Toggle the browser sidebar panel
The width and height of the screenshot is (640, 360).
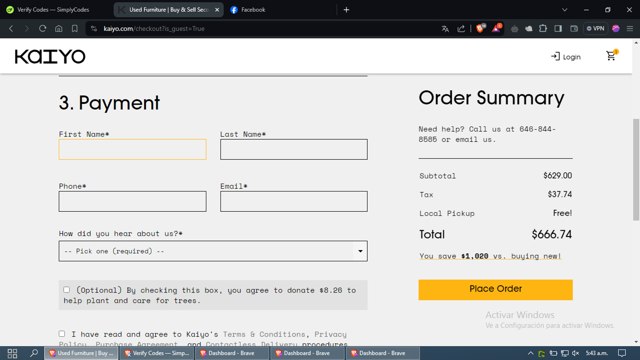558,29
